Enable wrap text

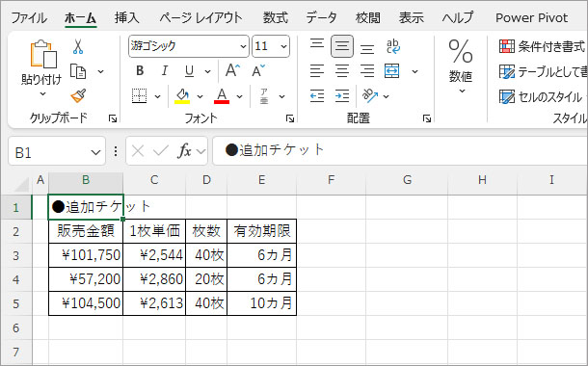(x=392, y=46)
